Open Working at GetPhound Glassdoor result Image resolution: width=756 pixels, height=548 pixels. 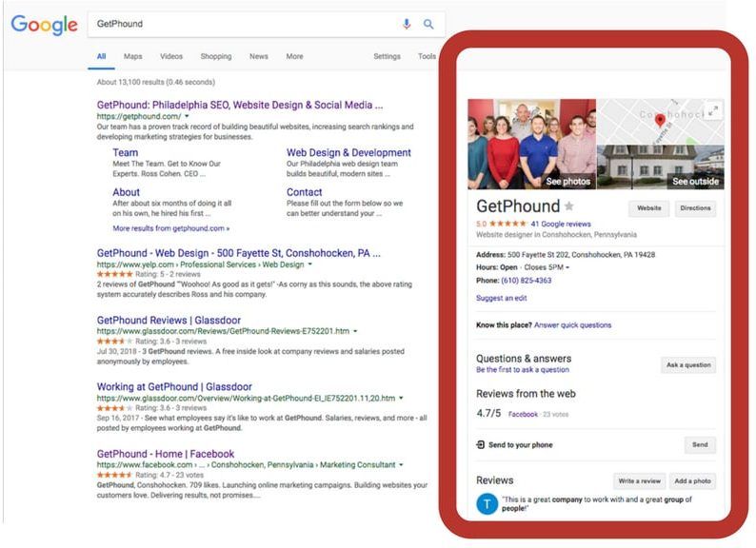click(x=174, y=387)
